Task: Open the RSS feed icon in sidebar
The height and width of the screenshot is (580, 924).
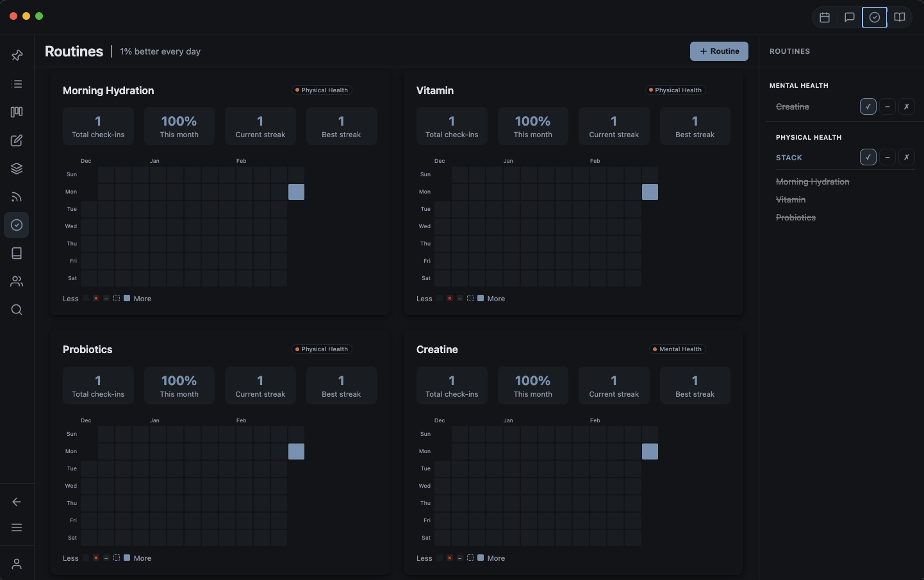Action: (17, 197)
